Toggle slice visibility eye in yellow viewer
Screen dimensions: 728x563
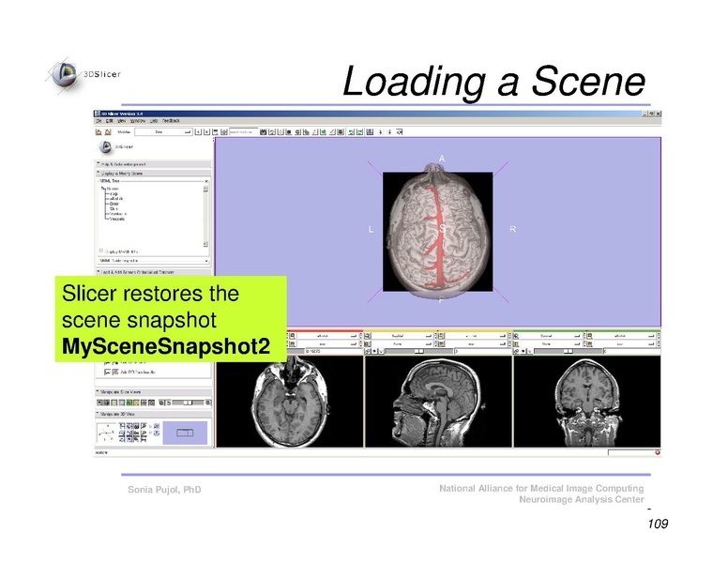(374, 351)
